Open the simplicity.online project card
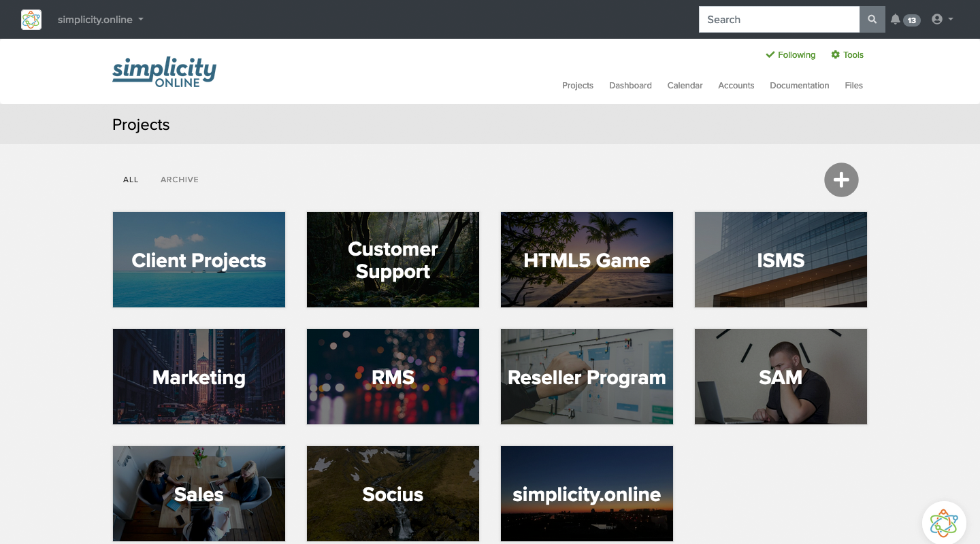 (x=587, y=494)
